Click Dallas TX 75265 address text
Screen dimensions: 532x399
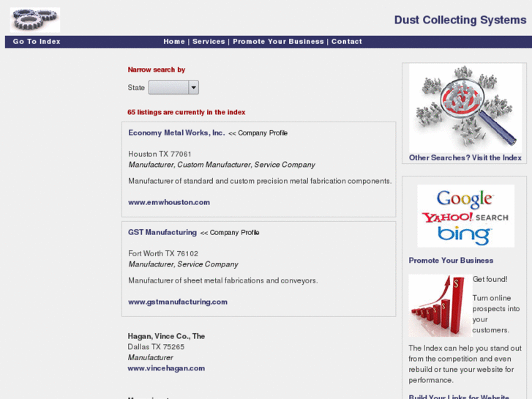coord(156,347)
